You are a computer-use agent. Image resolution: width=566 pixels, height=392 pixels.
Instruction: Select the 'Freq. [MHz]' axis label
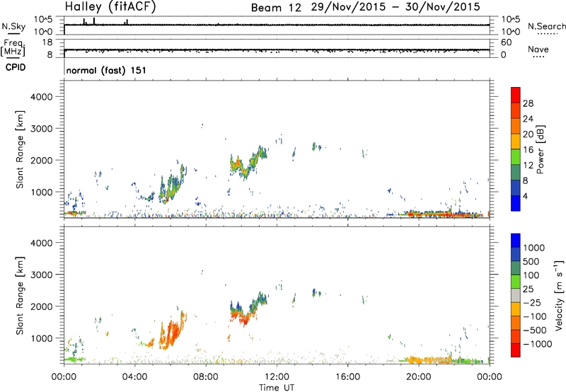13,48
